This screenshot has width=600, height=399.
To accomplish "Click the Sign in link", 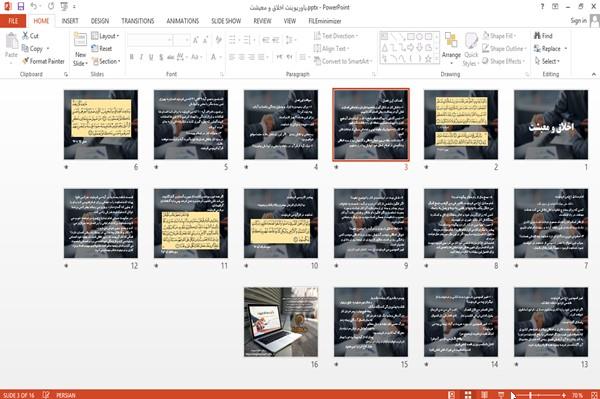I will click(578, 21).
